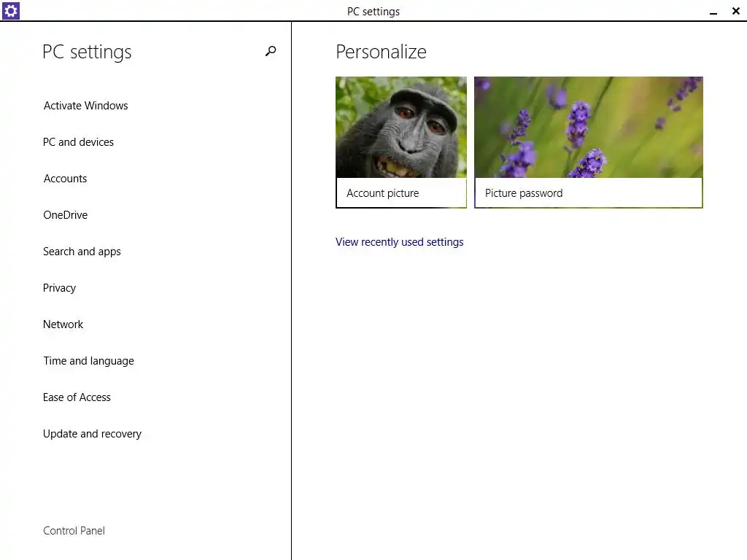Close the PC settings window

pos(735,11)
